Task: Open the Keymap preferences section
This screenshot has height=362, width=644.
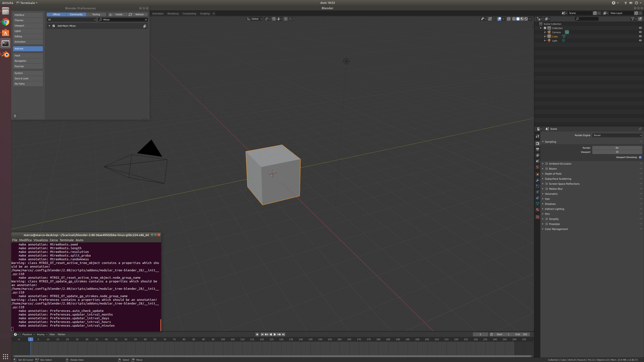Action: (x=28, y=66)
